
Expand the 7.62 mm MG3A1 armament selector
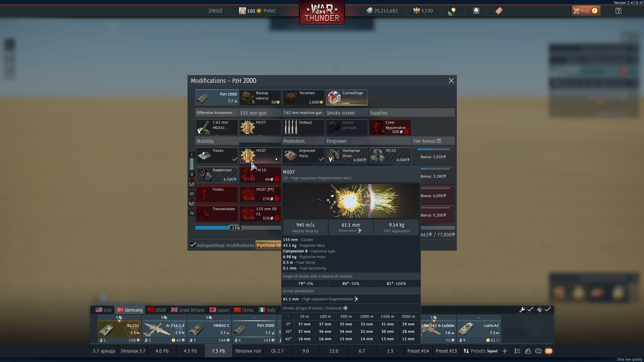click(217, 127)
